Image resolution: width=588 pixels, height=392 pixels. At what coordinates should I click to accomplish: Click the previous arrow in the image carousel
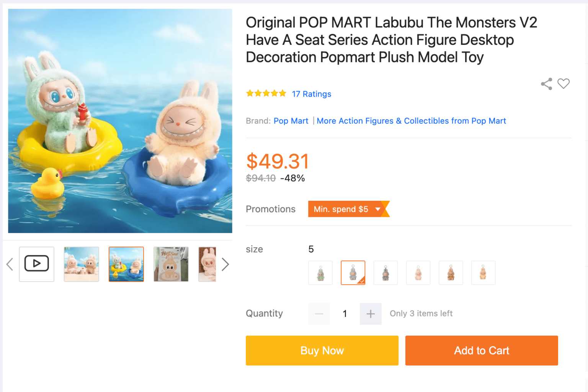pos(10,264)
